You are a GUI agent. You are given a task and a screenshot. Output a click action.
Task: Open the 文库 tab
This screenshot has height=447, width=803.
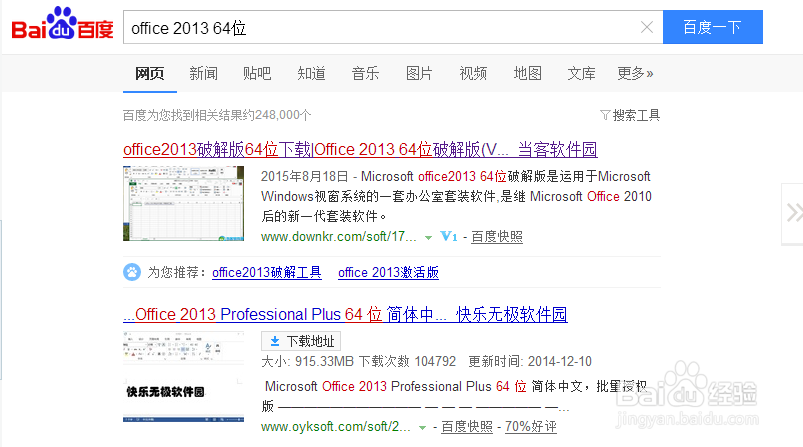click(581, 74)
